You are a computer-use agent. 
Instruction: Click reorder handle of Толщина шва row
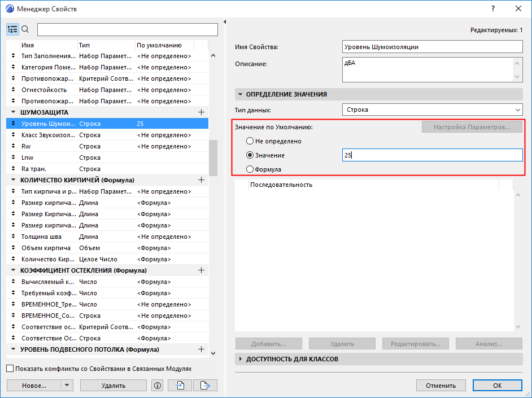[13, 237]
